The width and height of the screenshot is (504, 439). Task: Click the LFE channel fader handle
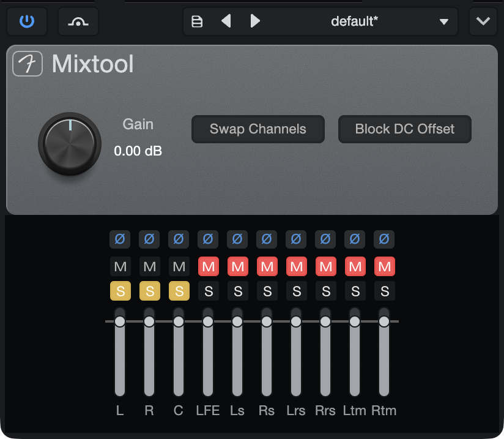pyautogui.click(x=208, y=321)
